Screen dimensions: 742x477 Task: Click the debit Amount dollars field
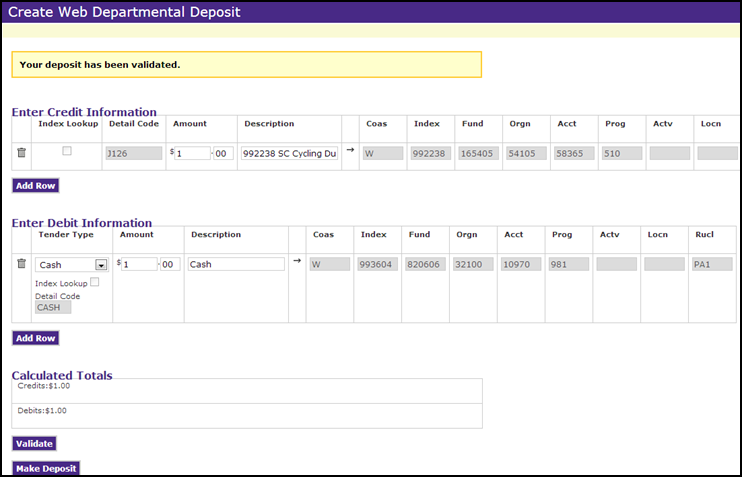140,265
